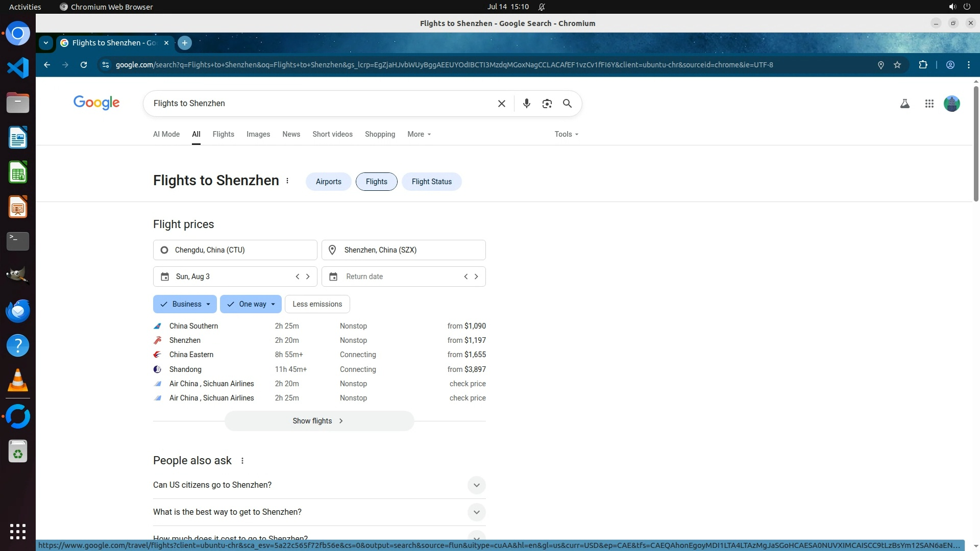This screenshot has height=551, width=980.
Task: Select the Airports chip
Action: coord(328,182)
